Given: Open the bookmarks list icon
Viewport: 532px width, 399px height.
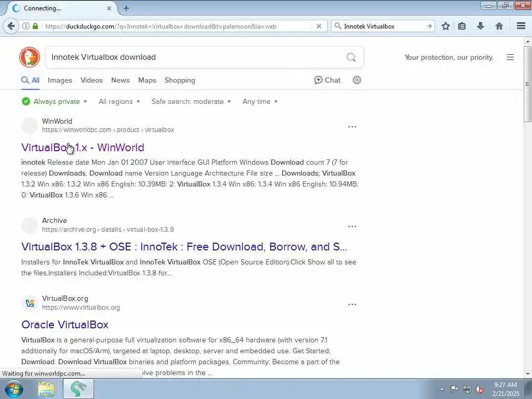Looking at the screenshot, I should pos(462,26).
